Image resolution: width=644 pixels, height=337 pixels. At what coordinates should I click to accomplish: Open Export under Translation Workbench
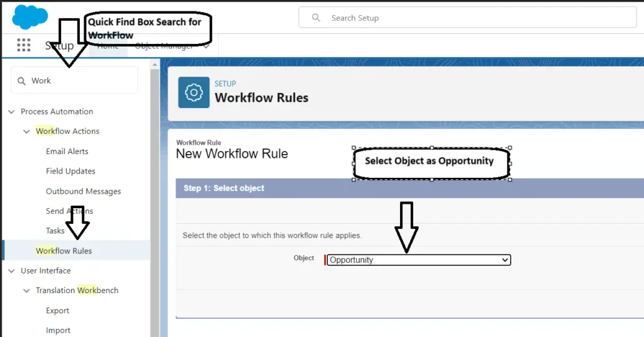(x=57, y=311)
